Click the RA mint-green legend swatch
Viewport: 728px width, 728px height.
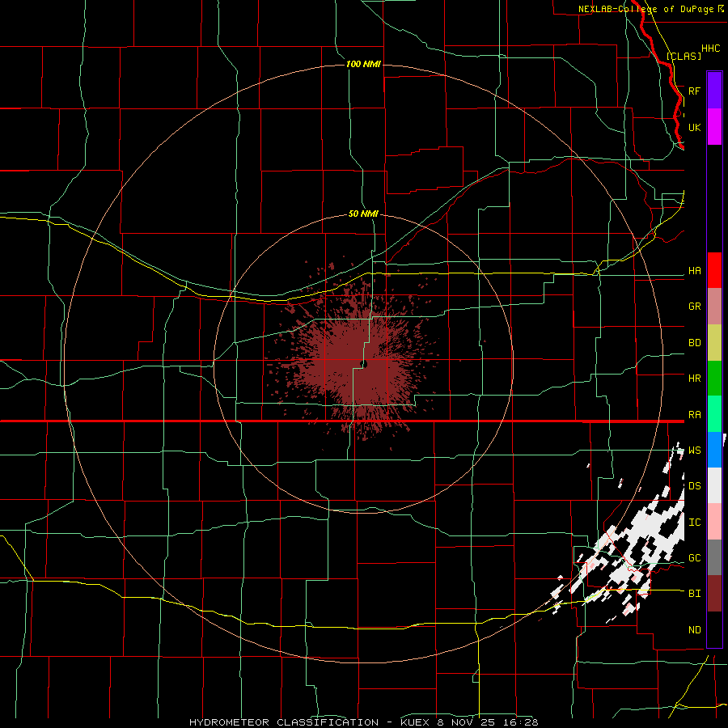click(714, 414)
